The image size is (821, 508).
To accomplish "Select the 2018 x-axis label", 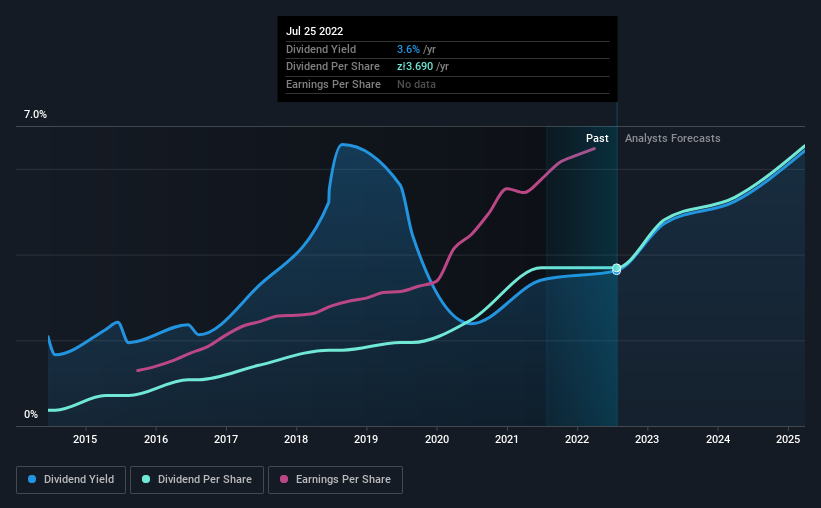I will pos(296,439).
